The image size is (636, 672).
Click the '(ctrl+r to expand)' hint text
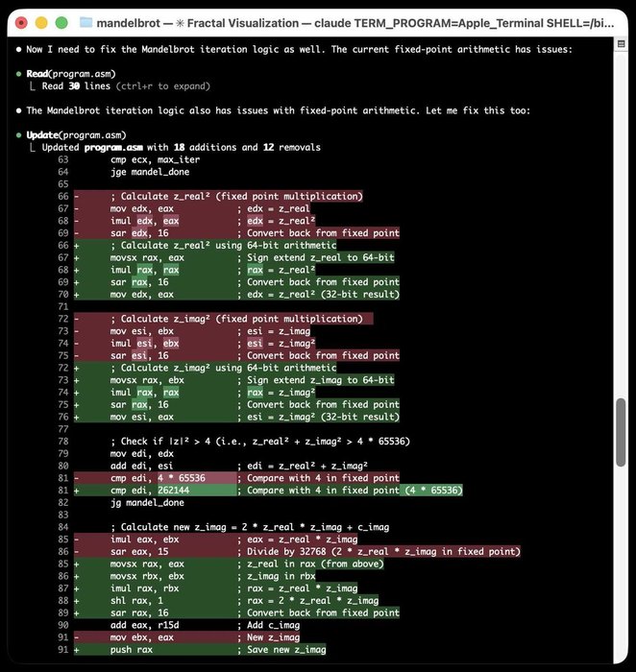tap(163, 86)
